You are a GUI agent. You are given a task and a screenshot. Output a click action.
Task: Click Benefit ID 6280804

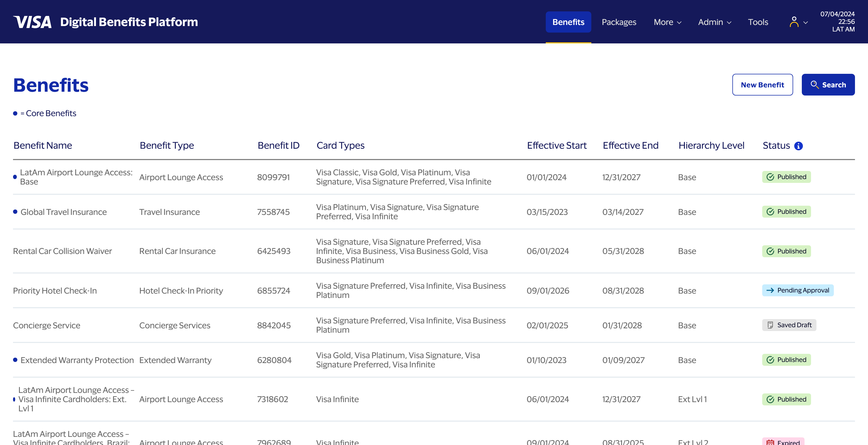tap(274, 360)
